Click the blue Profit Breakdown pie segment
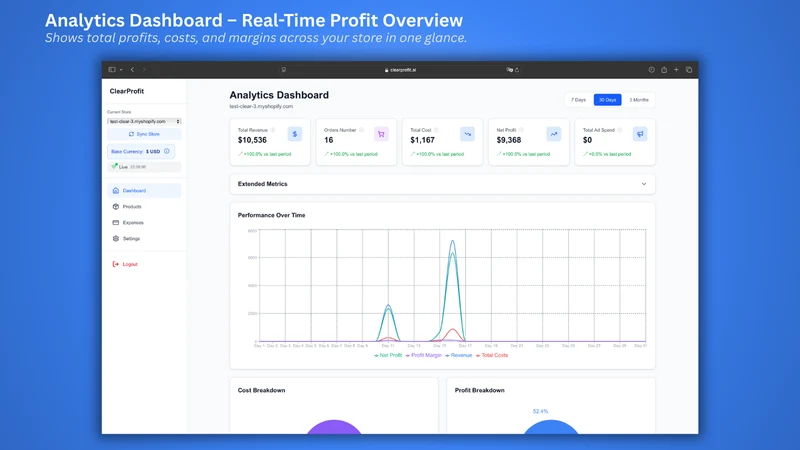This screenshot has height=450, width=800. 551,428
